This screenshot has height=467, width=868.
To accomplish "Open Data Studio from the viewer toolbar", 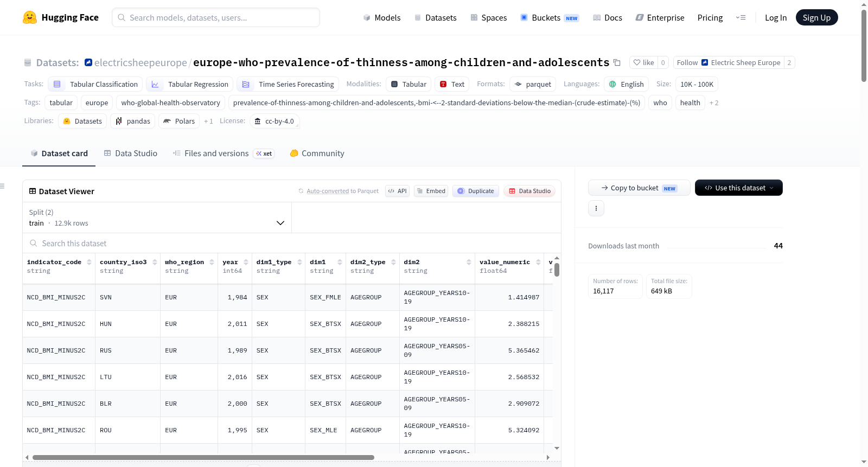I will pos(529,191).
